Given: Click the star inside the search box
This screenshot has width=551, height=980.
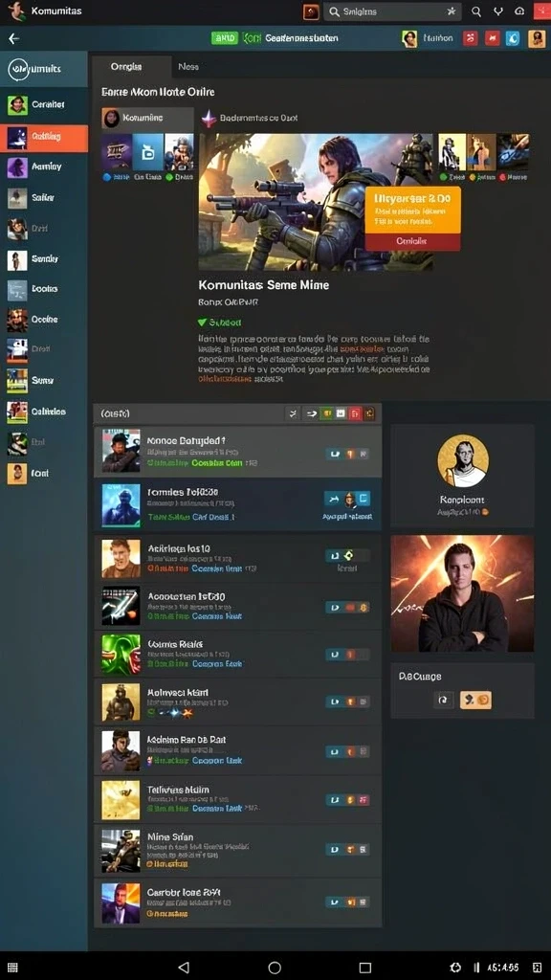Looking at the screenshot, I should [x=452, y=11].
